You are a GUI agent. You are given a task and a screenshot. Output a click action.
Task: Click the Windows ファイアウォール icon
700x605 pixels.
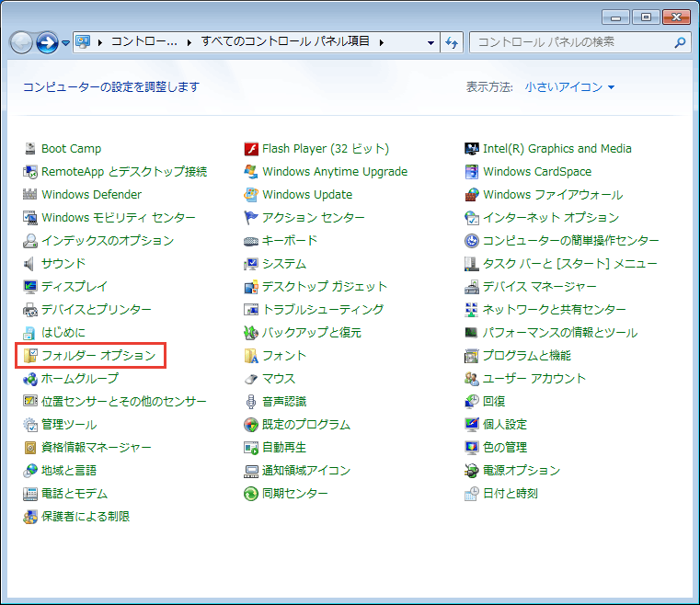(472, 195)
